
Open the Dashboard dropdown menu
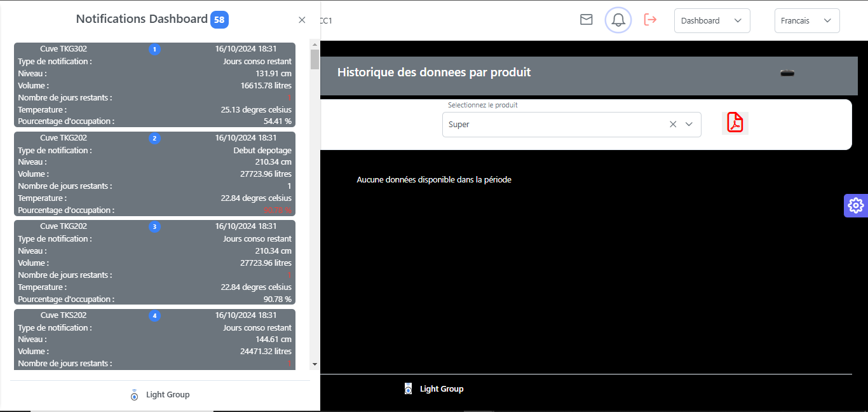tap(712, 20)
